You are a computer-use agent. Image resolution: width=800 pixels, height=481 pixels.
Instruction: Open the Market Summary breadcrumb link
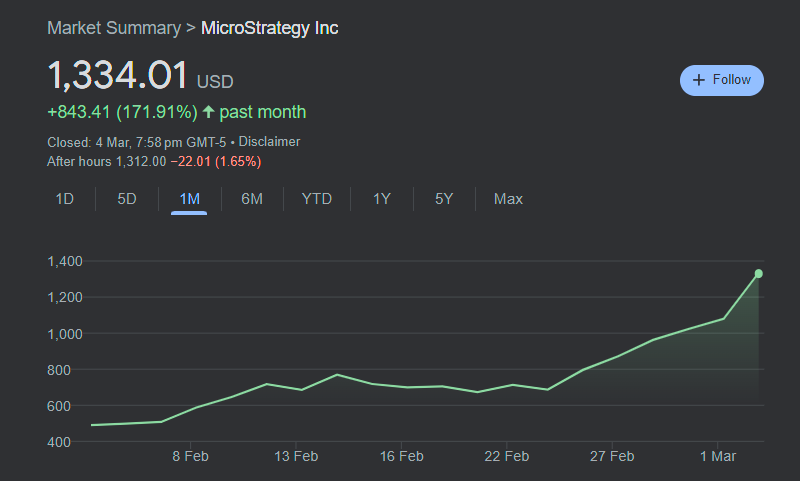tap(114, 28)
